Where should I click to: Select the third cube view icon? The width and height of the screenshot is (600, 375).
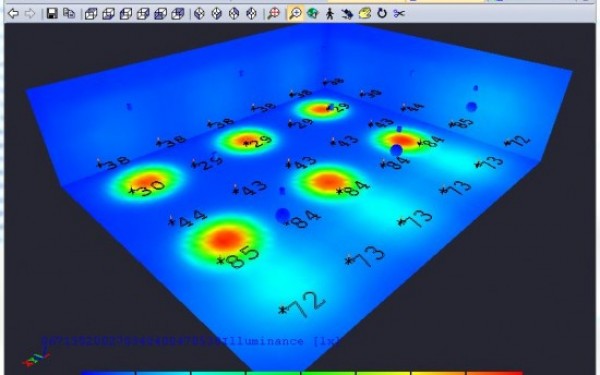(126, 14)
